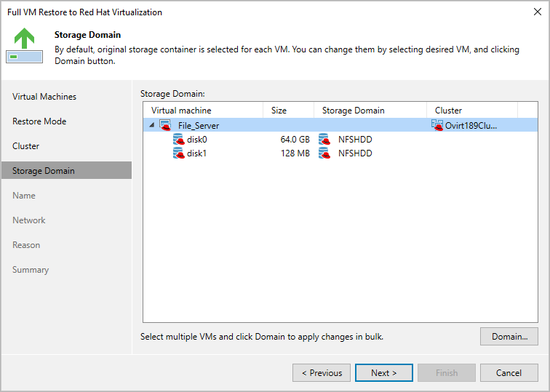Select the disk0 row
This screenshot has height=392, width=550.
(340, 139)
